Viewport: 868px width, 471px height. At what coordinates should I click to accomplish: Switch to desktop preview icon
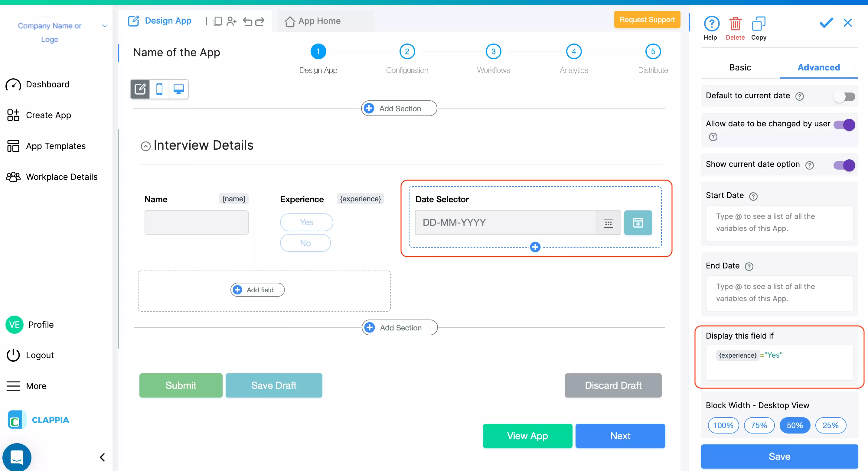178,89
